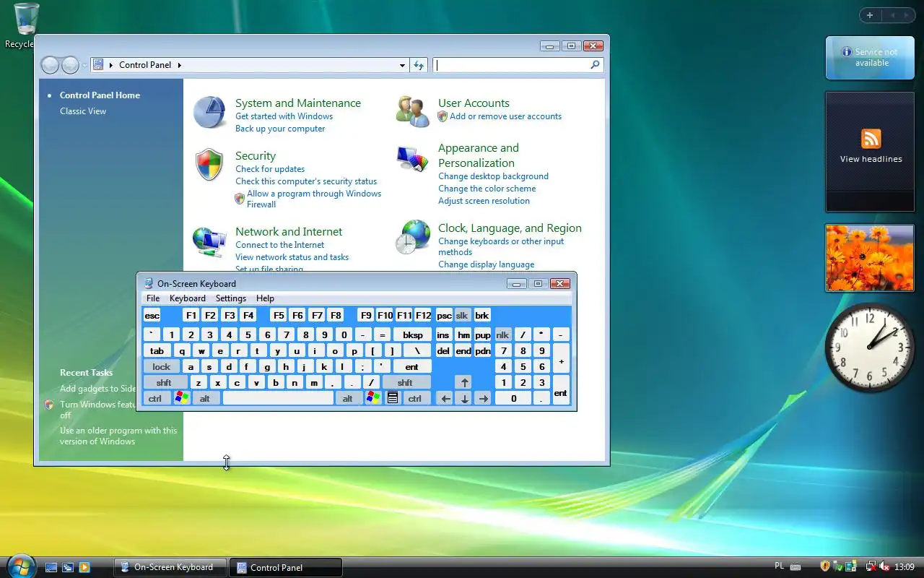Click Back up your computer link
The width and height of the screenshot is (924, 578).
click(x=280, y=129)
